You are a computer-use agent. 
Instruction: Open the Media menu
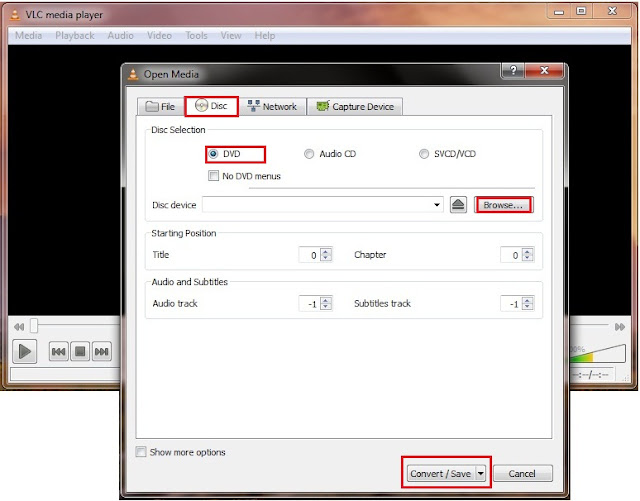29,36
